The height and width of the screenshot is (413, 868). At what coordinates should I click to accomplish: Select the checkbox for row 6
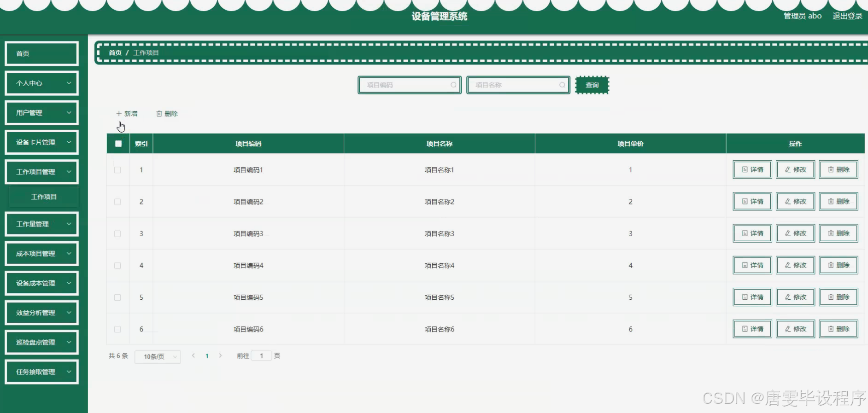click(x=117, y=329)
